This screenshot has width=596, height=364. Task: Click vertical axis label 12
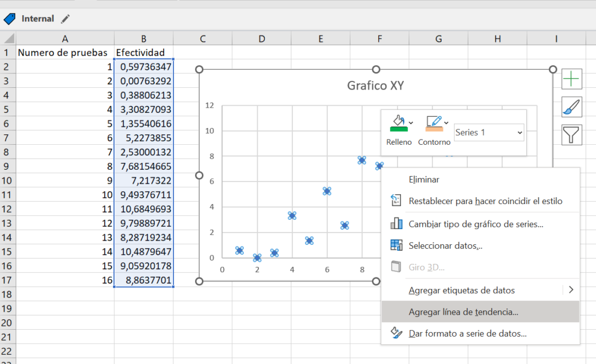coord(210,105)
